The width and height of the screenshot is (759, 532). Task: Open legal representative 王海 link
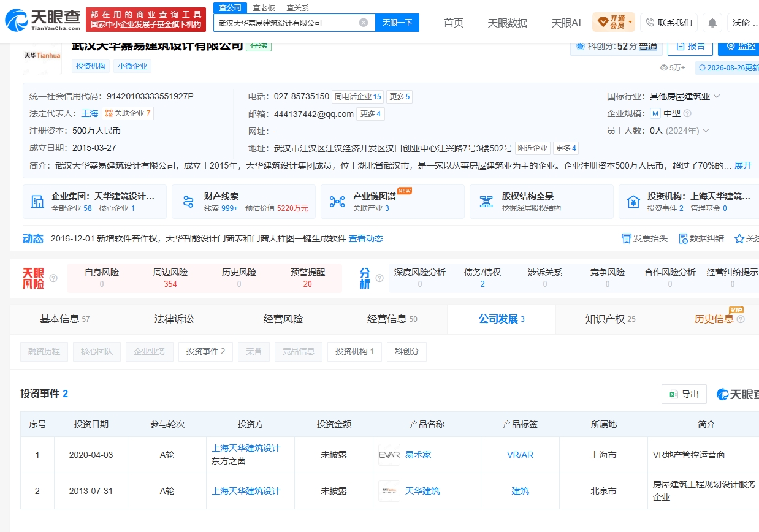[90, 113]
